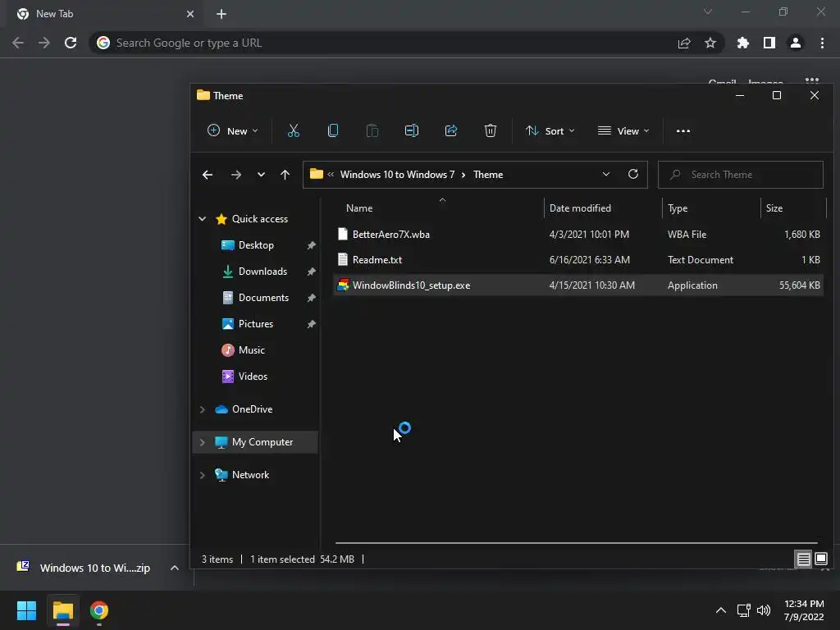Select the BetterAero7X.wba file
The height and width of the screenshot is (630, 840).
pyautogui.click(x=578, y=234)
